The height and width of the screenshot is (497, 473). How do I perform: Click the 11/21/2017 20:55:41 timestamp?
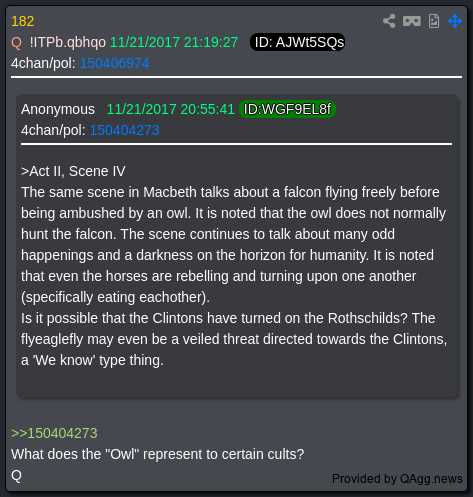pyautogui.click(x=171, y=109)
